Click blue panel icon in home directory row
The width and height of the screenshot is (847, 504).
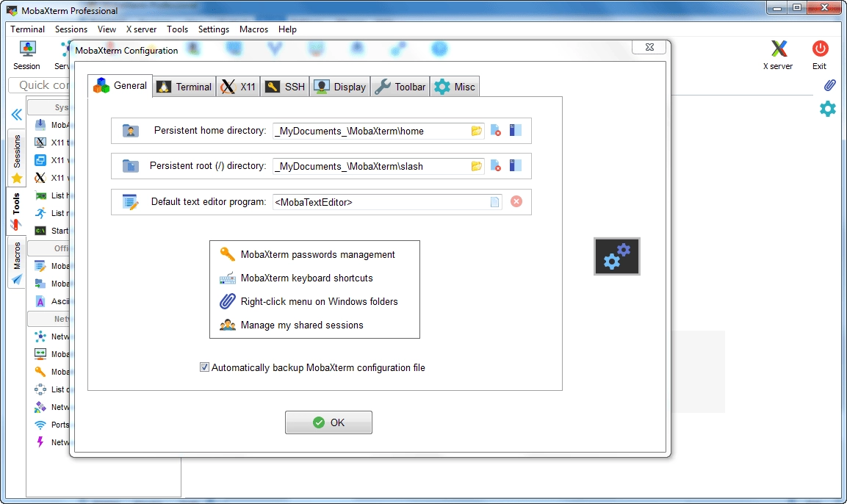click(x=516, y=130)
